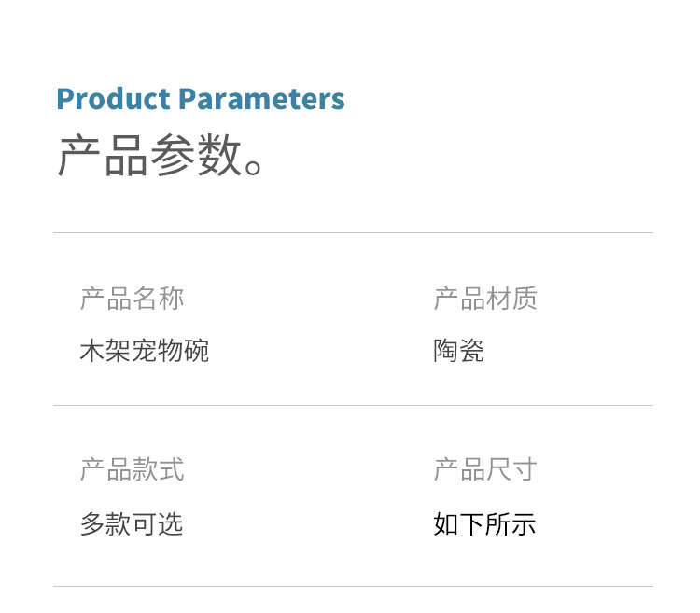
Task: Click "多款" in the style value
Action: click(105, 524)
